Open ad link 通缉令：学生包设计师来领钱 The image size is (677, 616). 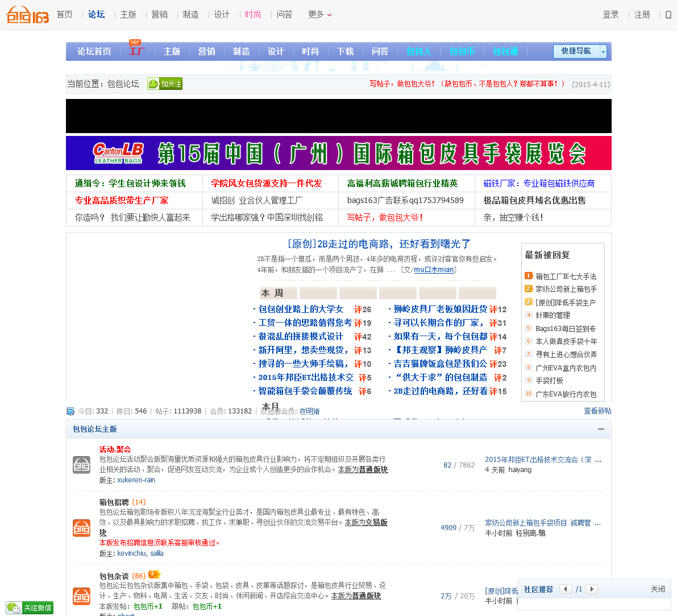click(x=130, y=183)
